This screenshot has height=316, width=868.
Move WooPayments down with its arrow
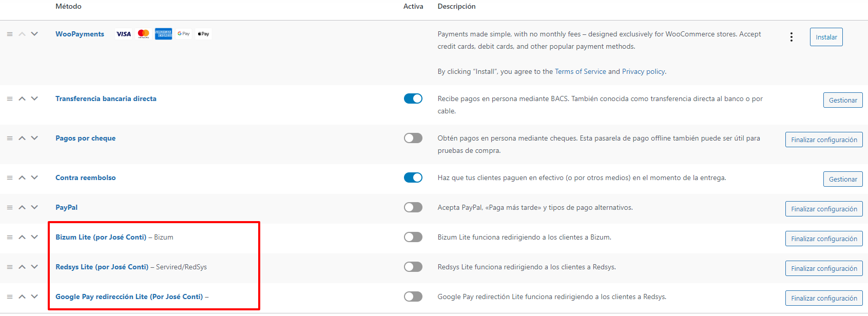(x=34, y=34)
